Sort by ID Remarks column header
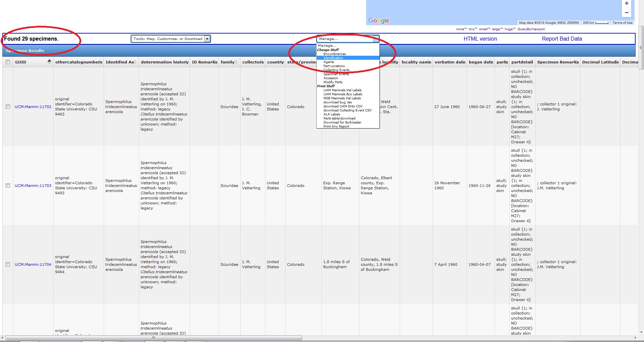Image resolution: width=644 pixels, height=342 pixels. [204, 62]
